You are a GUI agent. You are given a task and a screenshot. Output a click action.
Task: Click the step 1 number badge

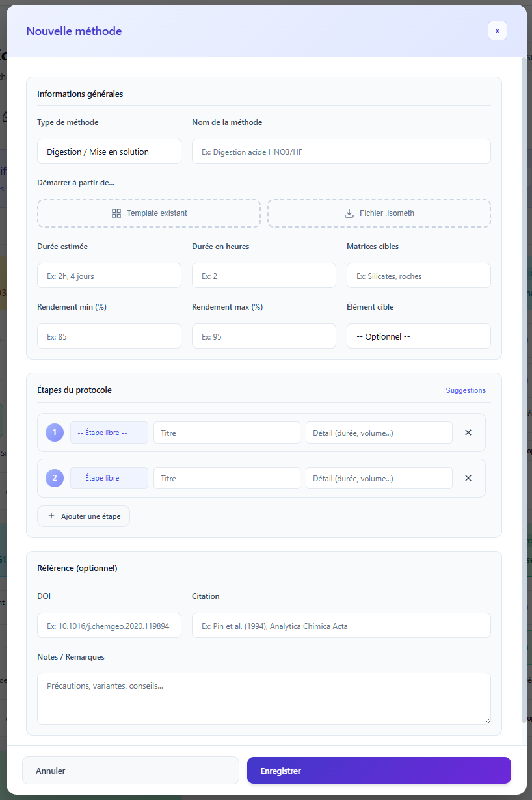click(x=55, y=433)
